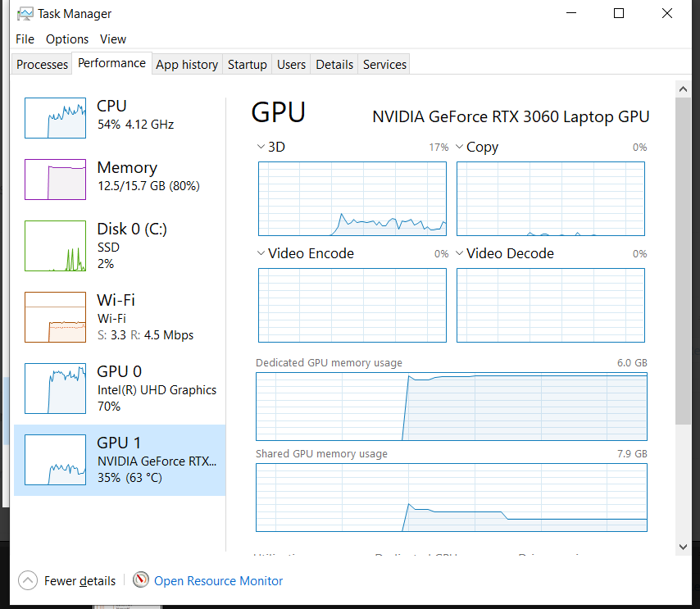Viewport: 700px width, 609px height.
Task: Close the Task Manager window
Action: [667, 13]
